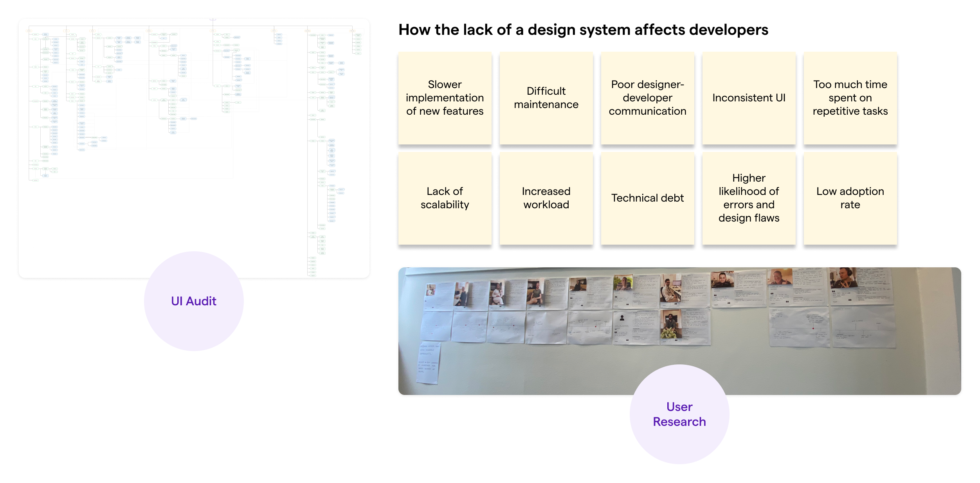
Task: Click the 'Difficult maintenance' sticky note
Action: coord(546,98)
